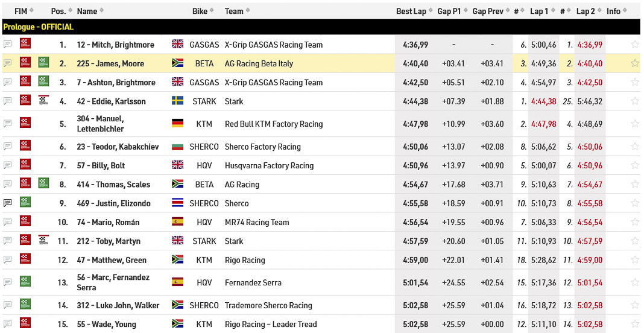
Task: Sort by Best Lap column header
Action: pos(414,11)
